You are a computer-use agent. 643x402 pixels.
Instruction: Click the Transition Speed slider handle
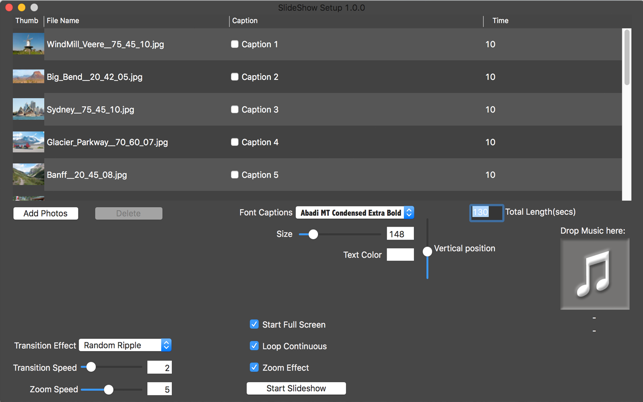pos(91,367)
